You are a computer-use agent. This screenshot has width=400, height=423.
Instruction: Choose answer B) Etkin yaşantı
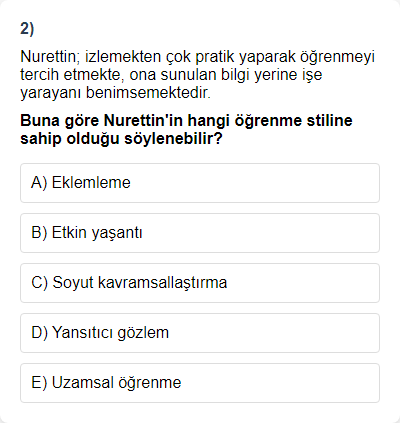[x=200, y=233]
